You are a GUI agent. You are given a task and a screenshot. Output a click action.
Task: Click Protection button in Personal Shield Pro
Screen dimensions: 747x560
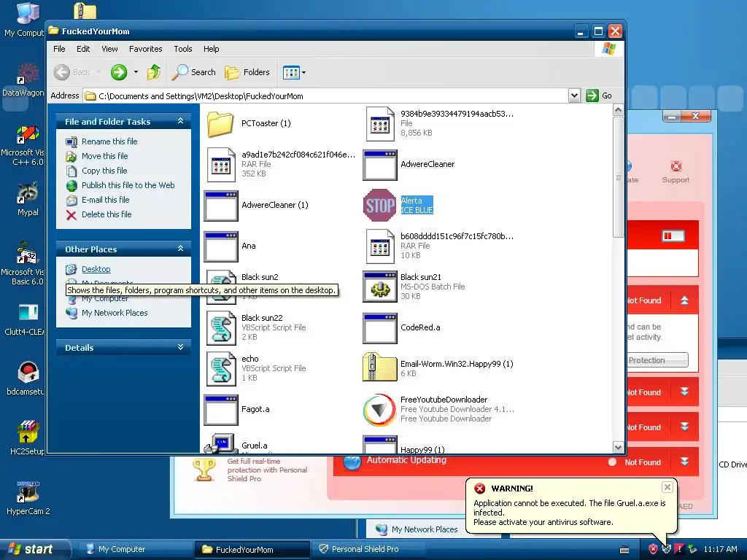658,360
